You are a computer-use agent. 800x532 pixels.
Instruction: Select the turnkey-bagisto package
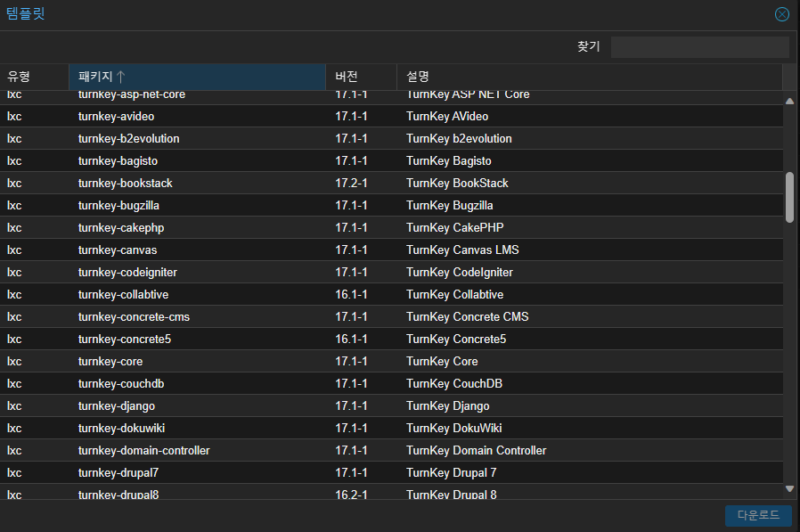click(118, 160)
